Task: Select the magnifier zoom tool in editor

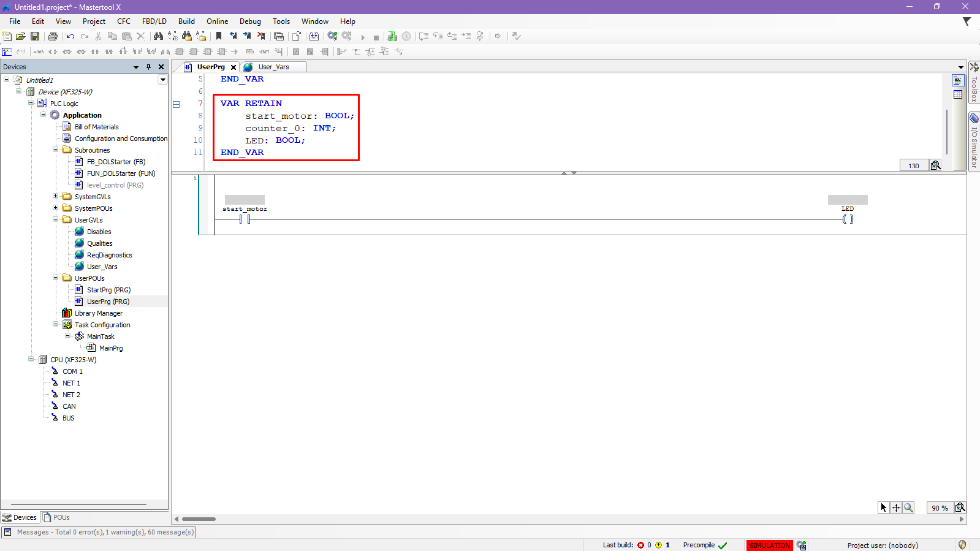Action: (x=908, y=507)
